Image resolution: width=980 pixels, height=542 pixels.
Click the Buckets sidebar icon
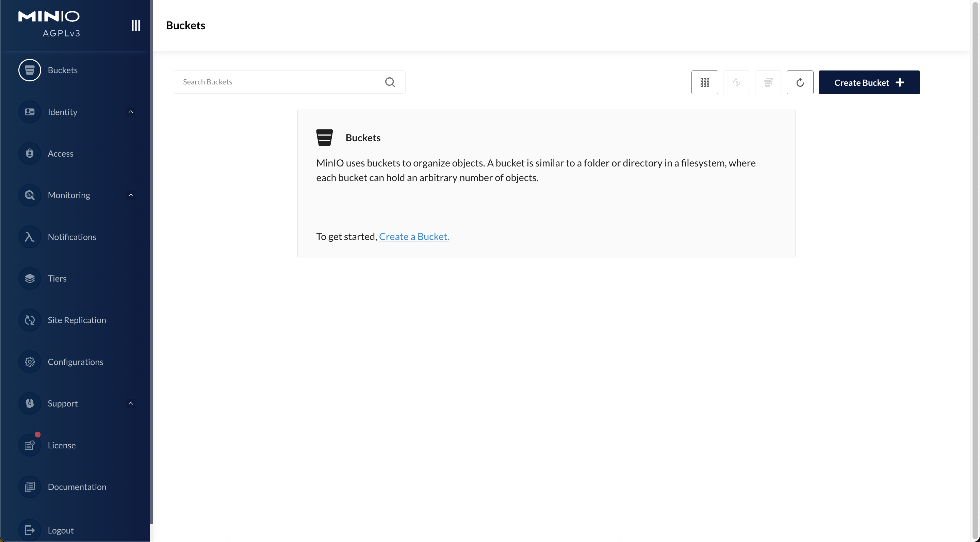pyautogui.click(x=30, y=70)
